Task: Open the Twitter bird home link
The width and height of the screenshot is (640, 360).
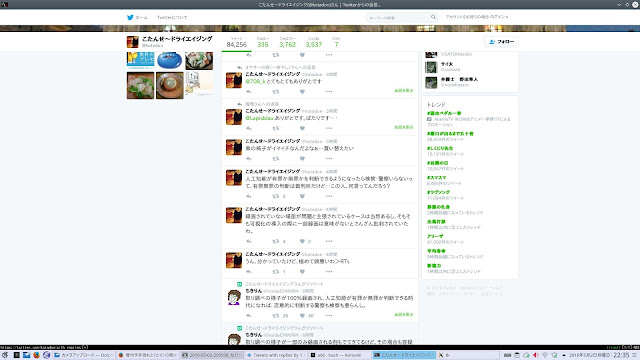Action: point(130,18)
